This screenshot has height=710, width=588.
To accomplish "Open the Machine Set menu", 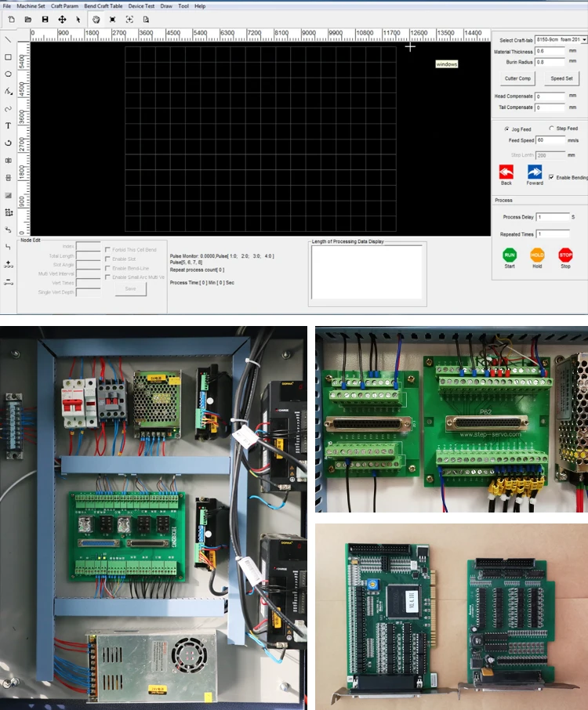I will point(31,5).
